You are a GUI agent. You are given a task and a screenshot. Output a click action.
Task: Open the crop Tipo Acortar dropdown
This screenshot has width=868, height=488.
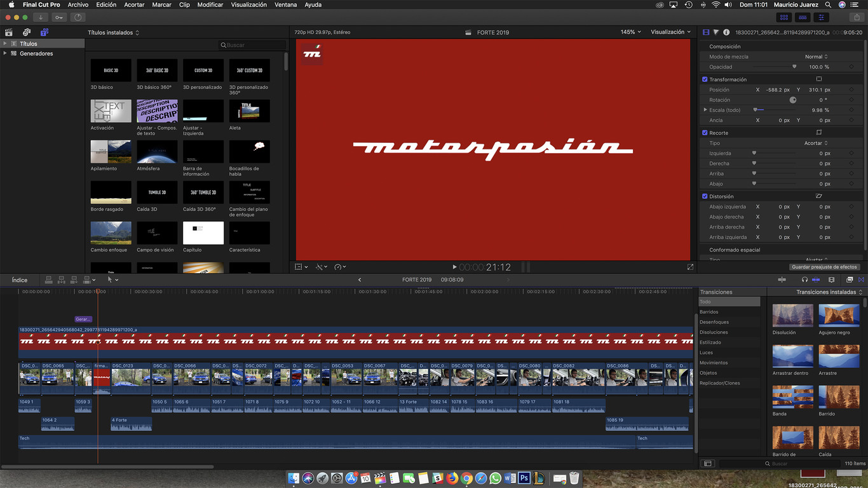click(816, 143)
